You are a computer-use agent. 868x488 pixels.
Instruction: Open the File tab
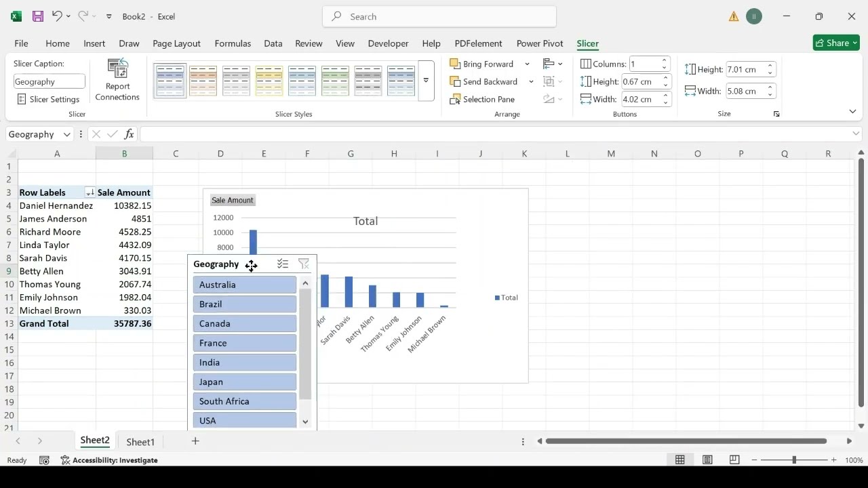(x=21, y=43)
